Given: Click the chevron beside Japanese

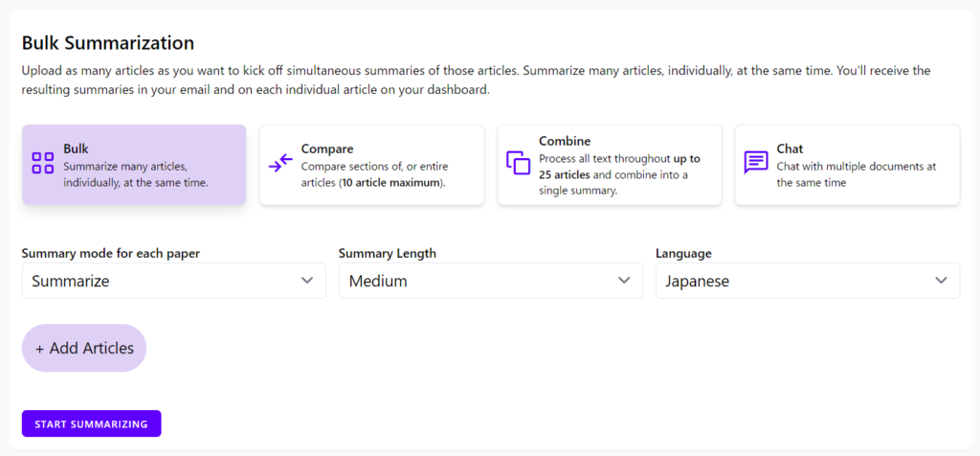Looking at the screenshot, I should pos(941,281).
